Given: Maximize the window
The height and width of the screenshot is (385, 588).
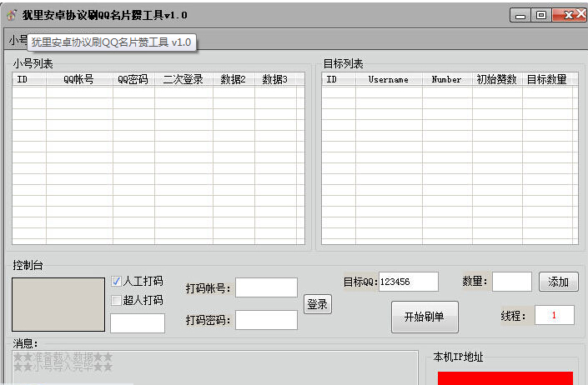Looking at the screenshot, I should pos(541,15).
